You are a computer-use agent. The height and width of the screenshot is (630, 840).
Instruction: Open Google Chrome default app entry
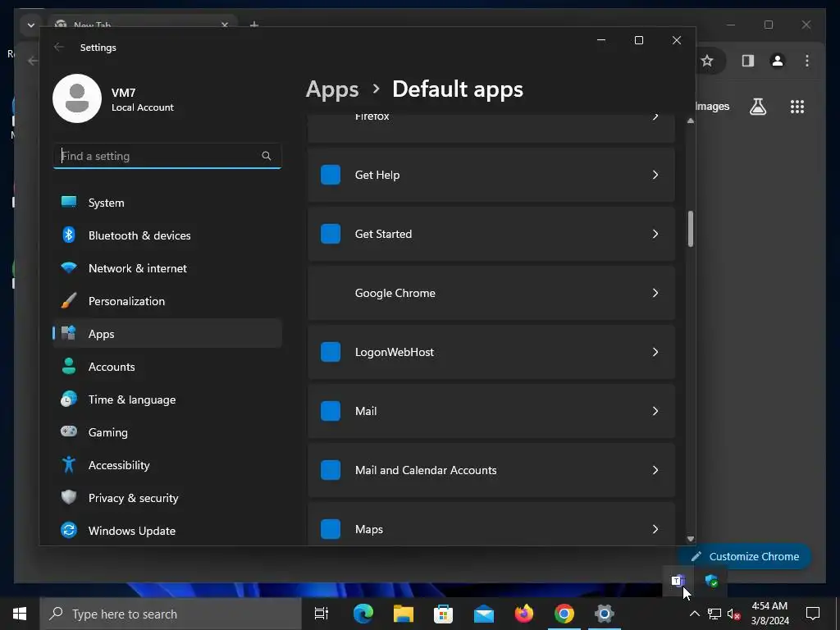point(491,293)
